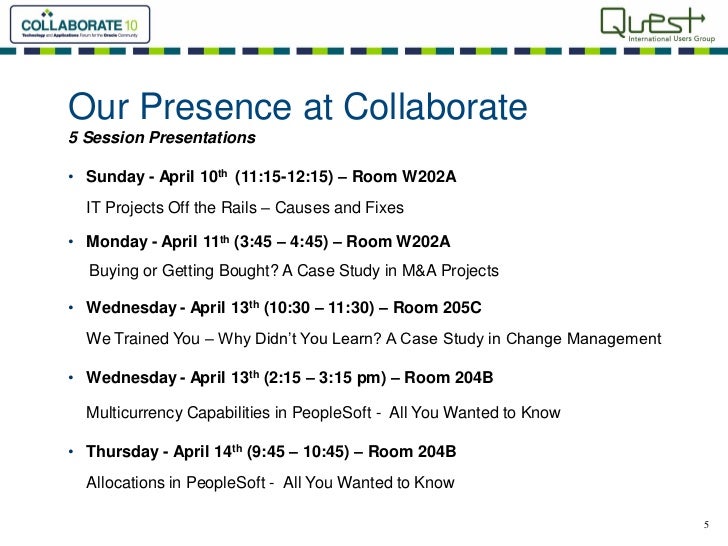Screen dimensions: 728x546
Task: Select We Trained You change management line
Action: (x=373, y=339)
